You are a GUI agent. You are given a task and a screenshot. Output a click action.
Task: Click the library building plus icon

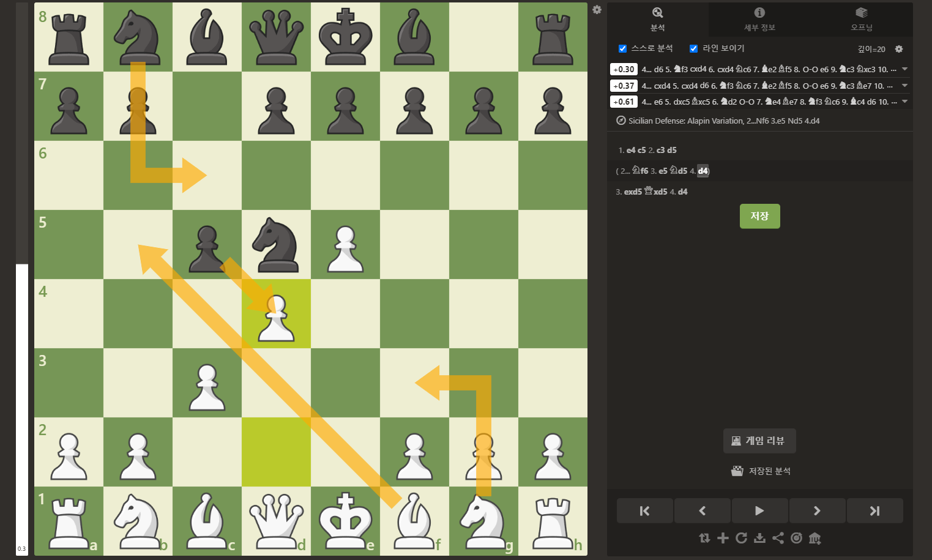815,538
